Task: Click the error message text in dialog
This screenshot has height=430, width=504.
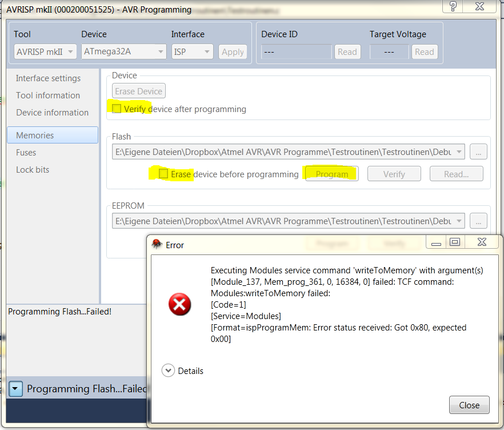Action: click(347, 304)
